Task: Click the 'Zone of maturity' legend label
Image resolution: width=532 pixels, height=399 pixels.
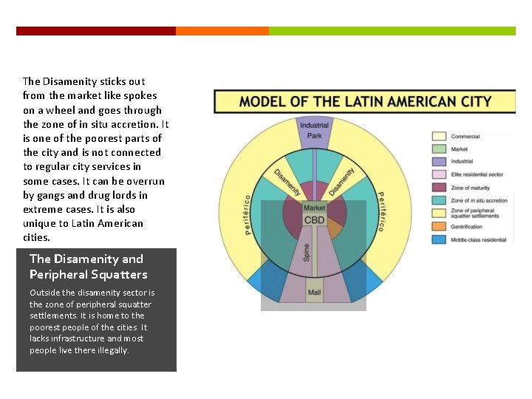Action: tap(470, 188)
